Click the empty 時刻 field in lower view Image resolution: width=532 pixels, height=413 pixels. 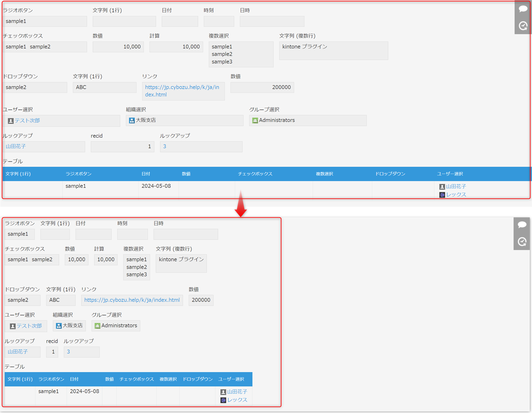(x=133, y=234)
